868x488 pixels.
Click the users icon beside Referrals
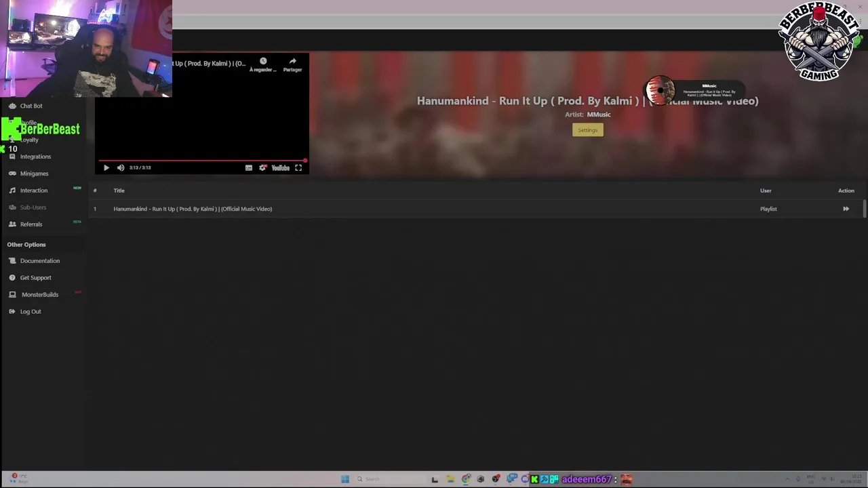pos(12,224)
